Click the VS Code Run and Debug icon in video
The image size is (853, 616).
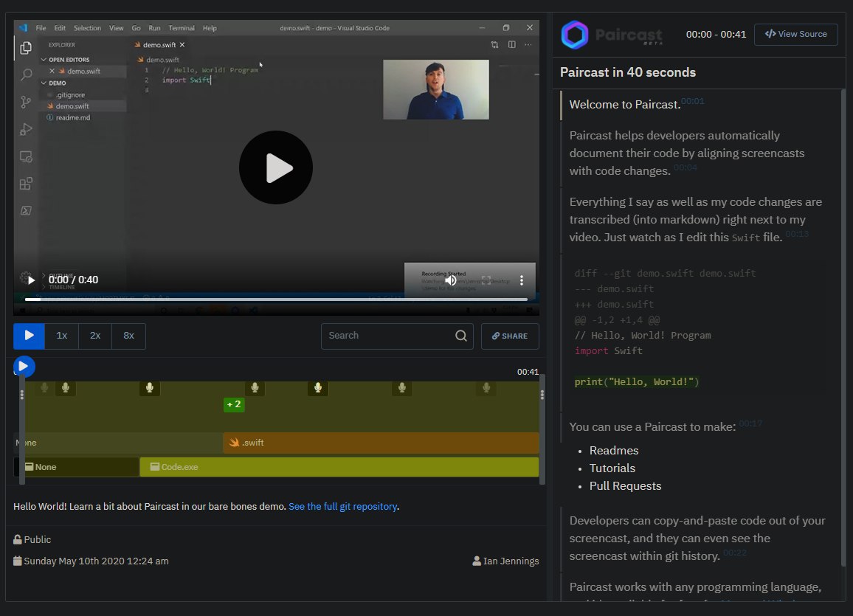tap(26, 129)
